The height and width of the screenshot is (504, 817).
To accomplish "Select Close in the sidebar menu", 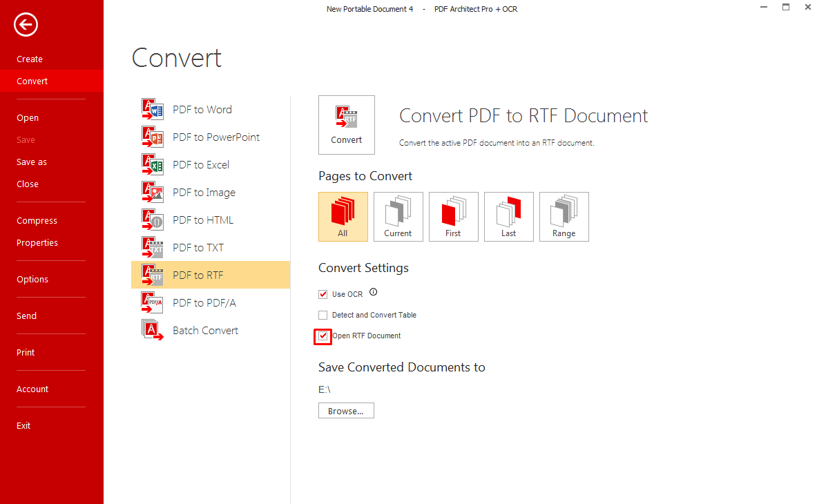I will [x=28, y=184].
